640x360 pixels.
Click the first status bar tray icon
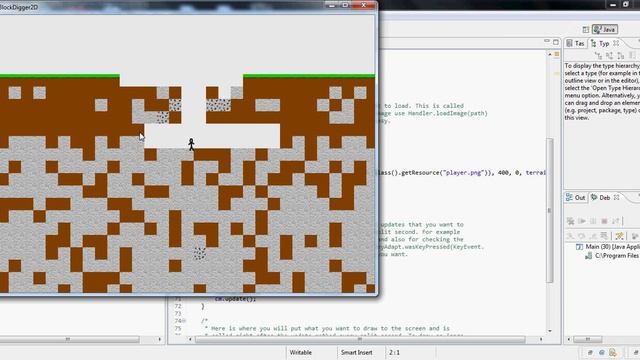(590, 353)
